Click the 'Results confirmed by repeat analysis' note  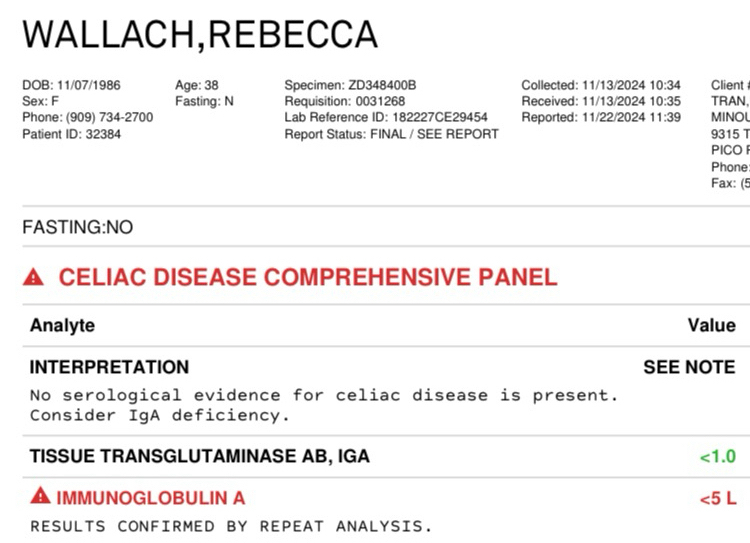point(231,526)
